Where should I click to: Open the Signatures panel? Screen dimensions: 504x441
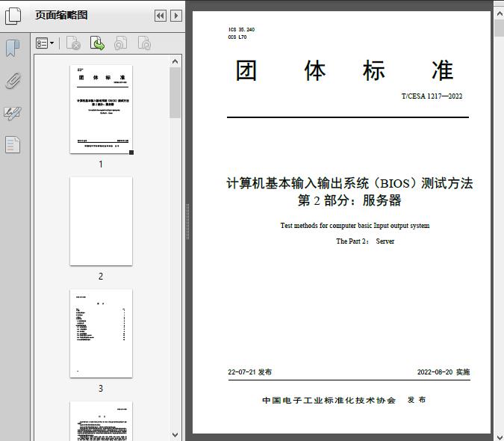pyautogui.click(x=13, y=113)
